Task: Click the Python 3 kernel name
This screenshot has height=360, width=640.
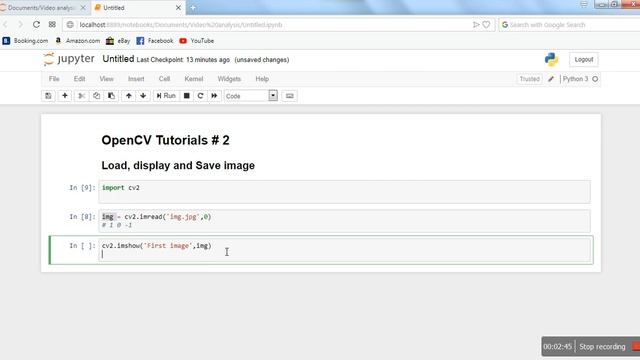Action: pos(575,79)
